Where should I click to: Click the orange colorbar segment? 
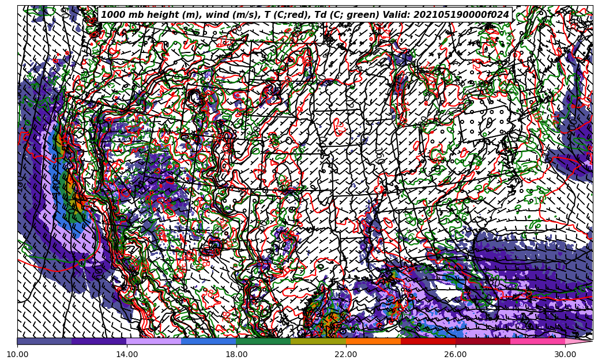click(x=373, y=341)
